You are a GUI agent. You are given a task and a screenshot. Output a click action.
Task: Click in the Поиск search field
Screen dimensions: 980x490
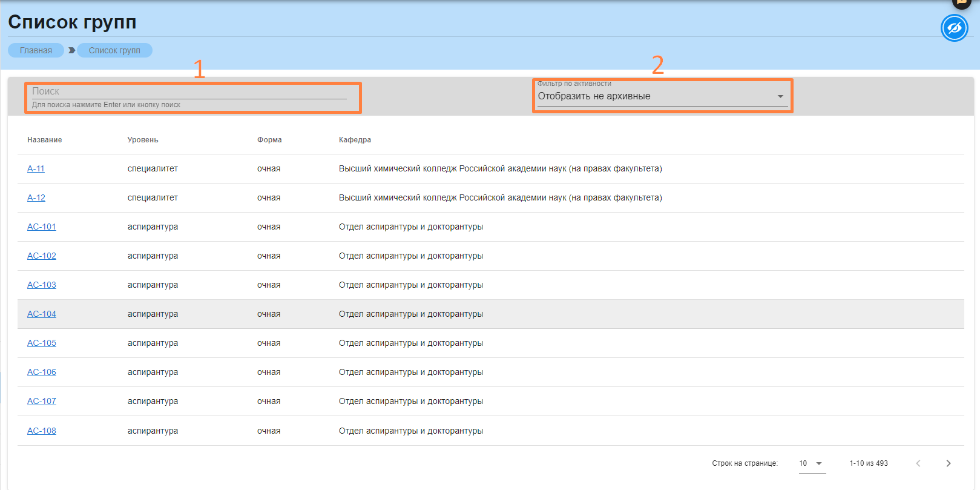pos(189,91)
